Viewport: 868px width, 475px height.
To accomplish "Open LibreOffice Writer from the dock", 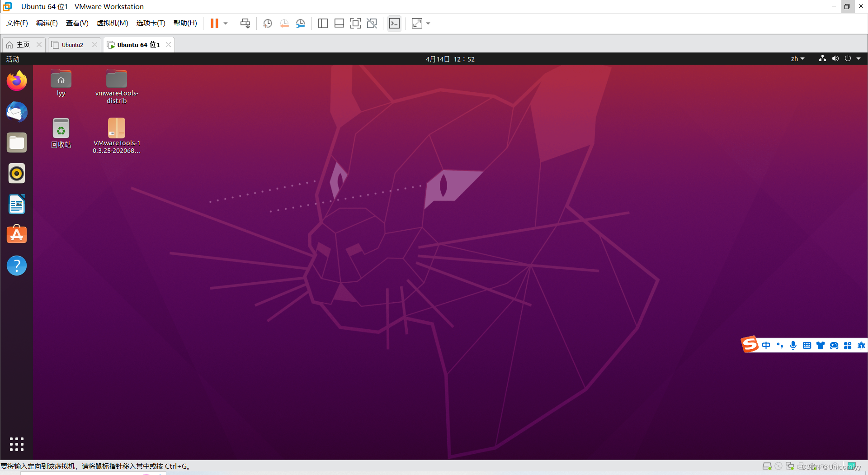I will coord(17,204).
